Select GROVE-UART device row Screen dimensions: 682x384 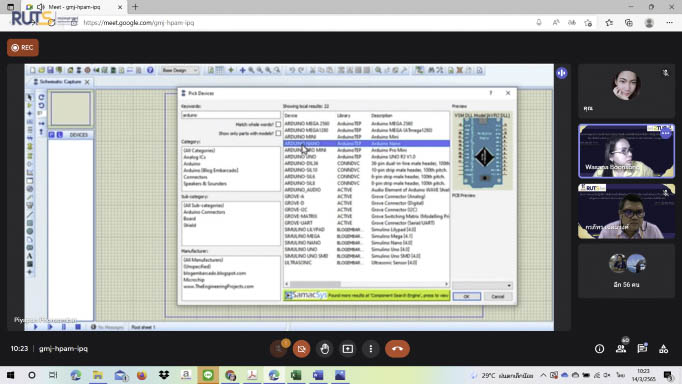(x=367, y=223)
